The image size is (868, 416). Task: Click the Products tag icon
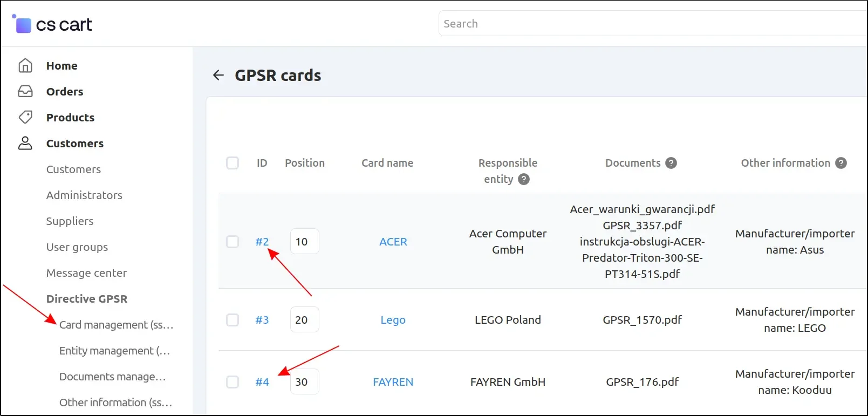pos(25,117)
